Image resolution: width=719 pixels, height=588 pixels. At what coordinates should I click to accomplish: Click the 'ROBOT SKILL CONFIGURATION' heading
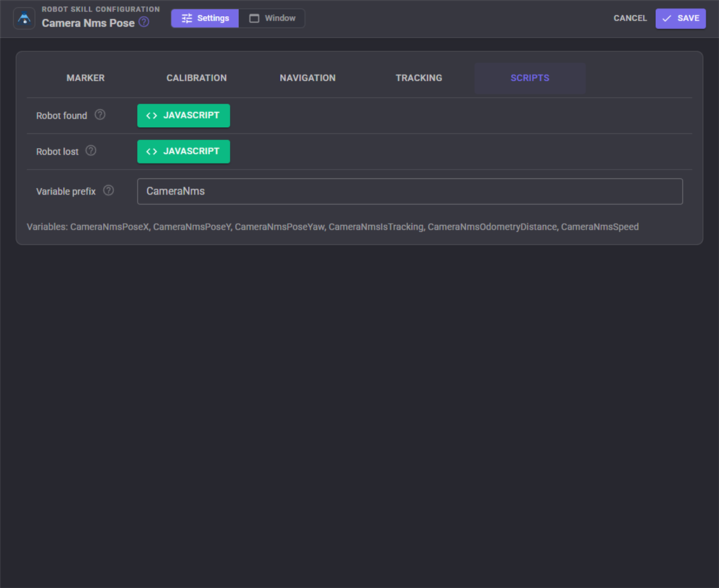[x=101, y=9]
